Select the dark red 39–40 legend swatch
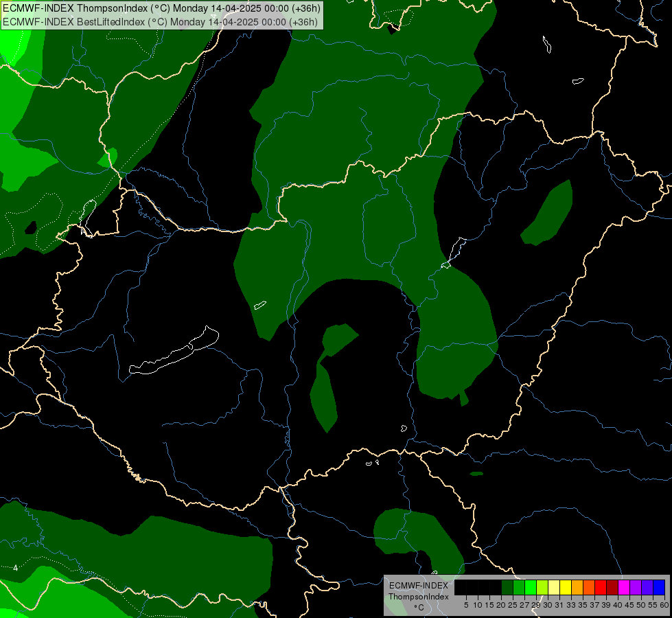This screenshot has height=618, width=672. pos(612,587)
